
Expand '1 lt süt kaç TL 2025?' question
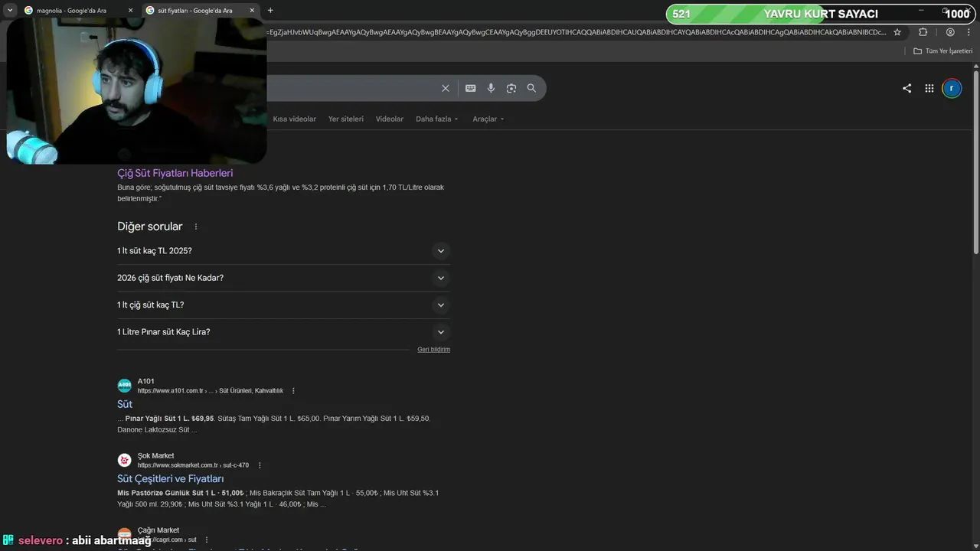[283, 251]
